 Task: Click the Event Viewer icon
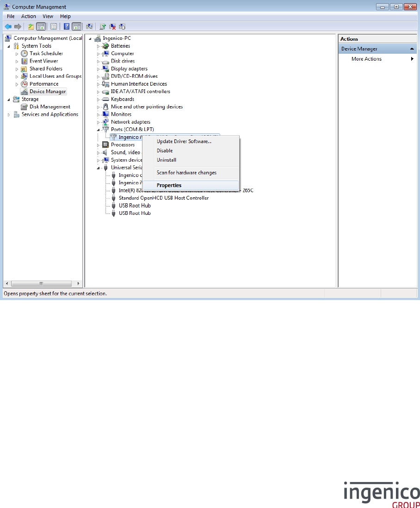click(24, 61)
